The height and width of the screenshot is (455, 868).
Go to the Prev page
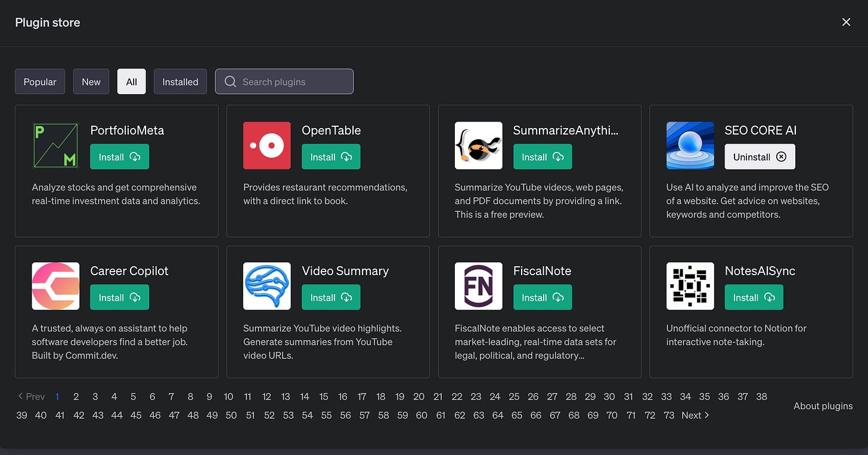[32, 397]
